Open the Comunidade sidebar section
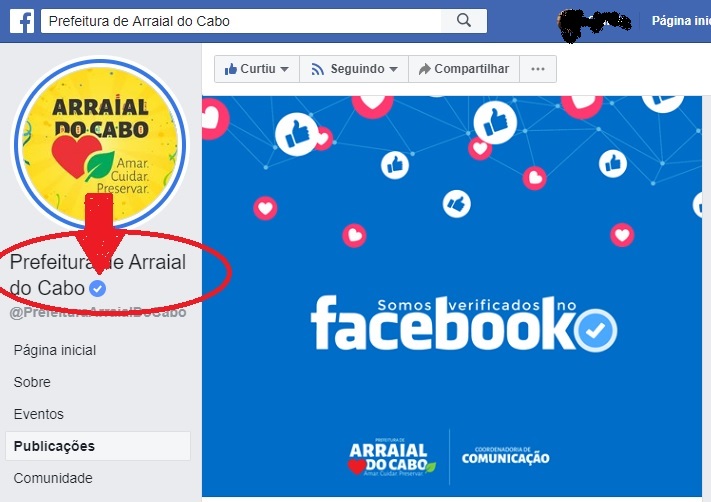Viewport: 711px width, 502px height. pos(53,478)
